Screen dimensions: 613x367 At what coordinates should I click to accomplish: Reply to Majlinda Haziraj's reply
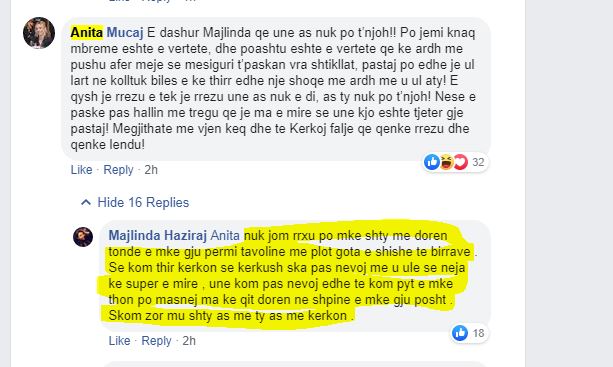click(156, 340)
